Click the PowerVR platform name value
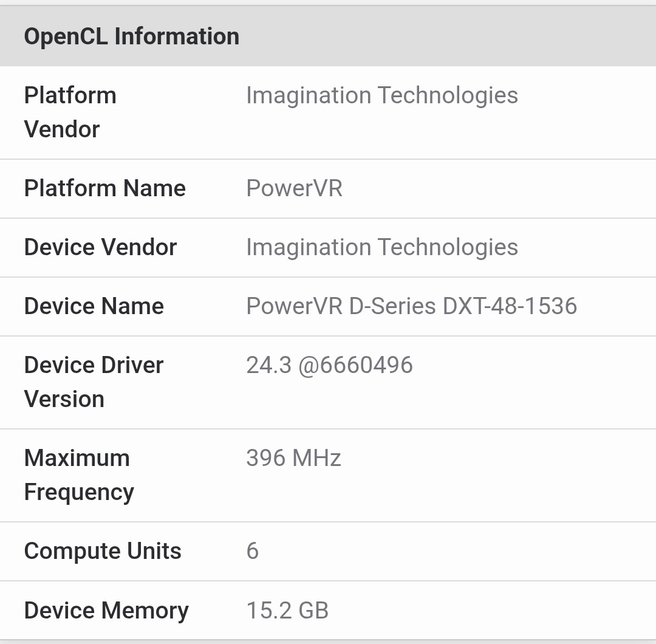 [294, 188]
